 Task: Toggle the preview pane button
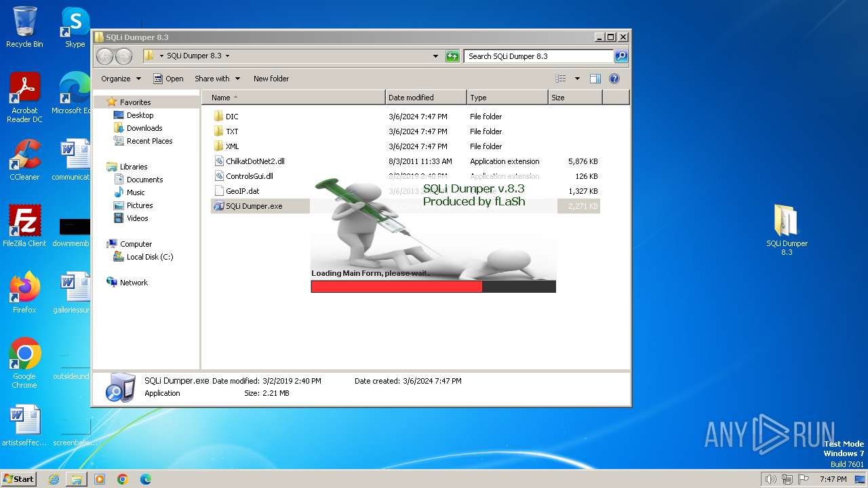pyautogui.click(x=595, y=79)
